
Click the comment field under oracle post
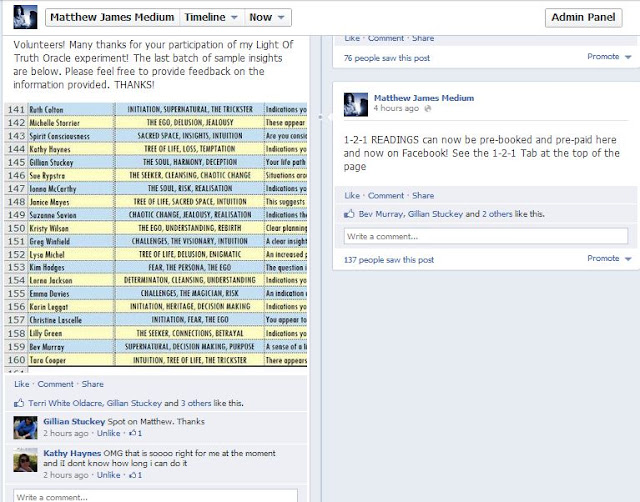[155, 496]
